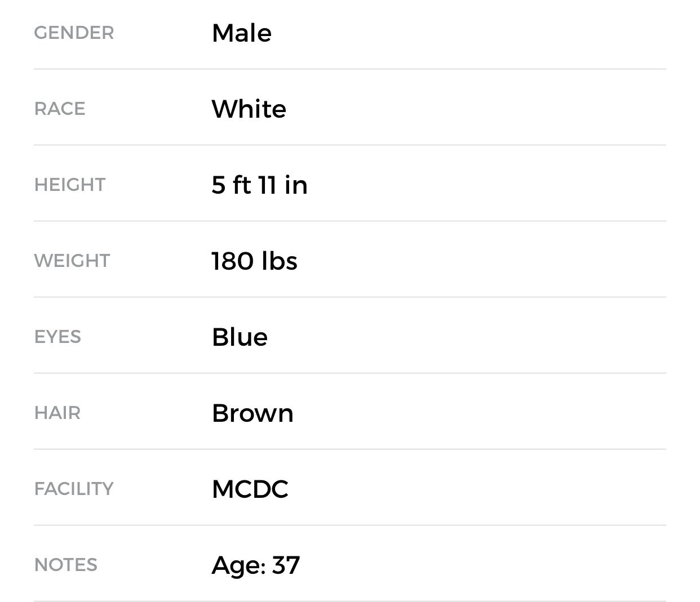Select the Brown hair value

[252, 413]
